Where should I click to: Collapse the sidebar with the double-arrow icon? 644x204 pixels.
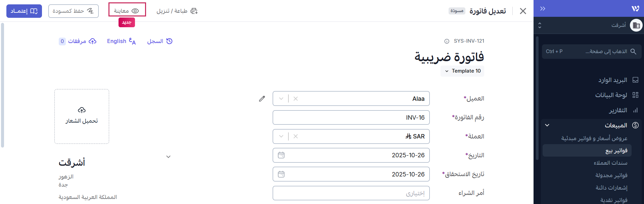(543, 9)
